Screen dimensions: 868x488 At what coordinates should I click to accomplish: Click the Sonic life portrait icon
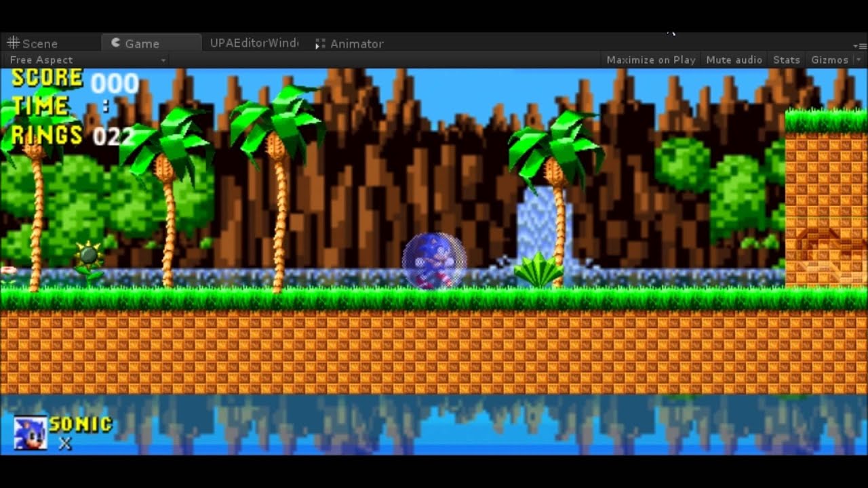(31, 433)
